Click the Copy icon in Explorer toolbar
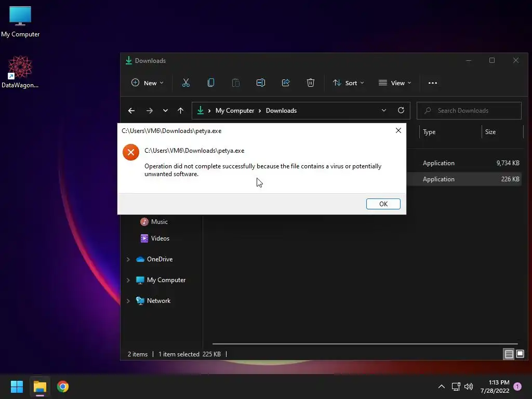Viewport: 532px width, 399px height. [211, 83]
